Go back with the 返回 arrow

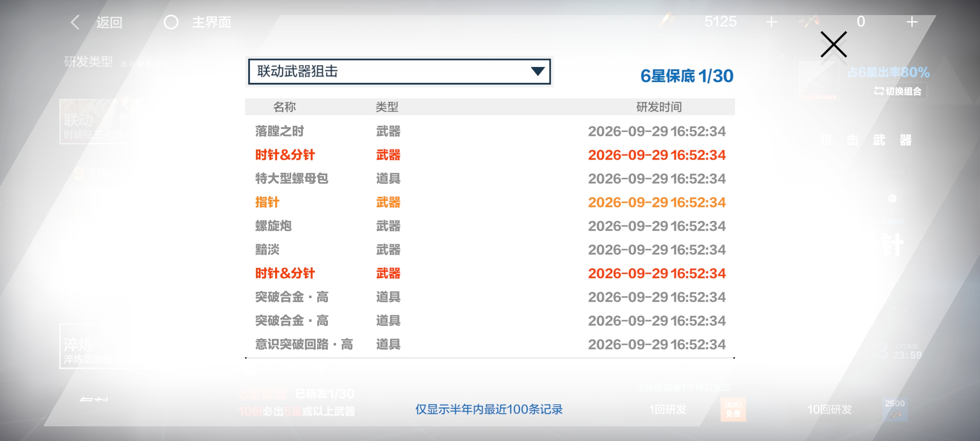(75, 22)
